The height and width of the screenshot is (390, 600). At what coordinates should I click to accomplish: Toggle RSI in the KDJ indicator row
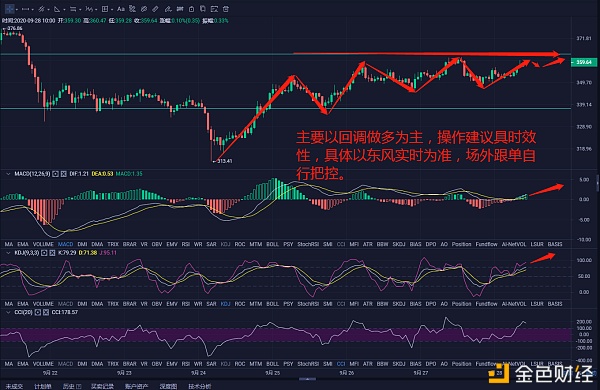click(186, 304)
